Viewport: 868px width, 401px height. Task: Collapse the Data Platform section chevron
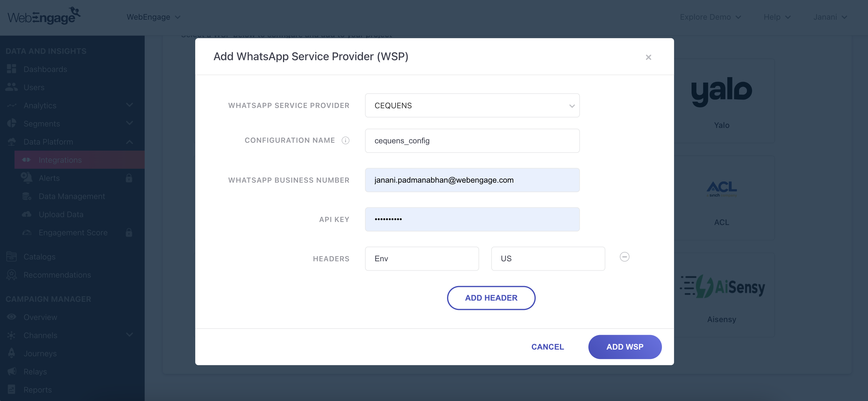[x=130, y=142]
